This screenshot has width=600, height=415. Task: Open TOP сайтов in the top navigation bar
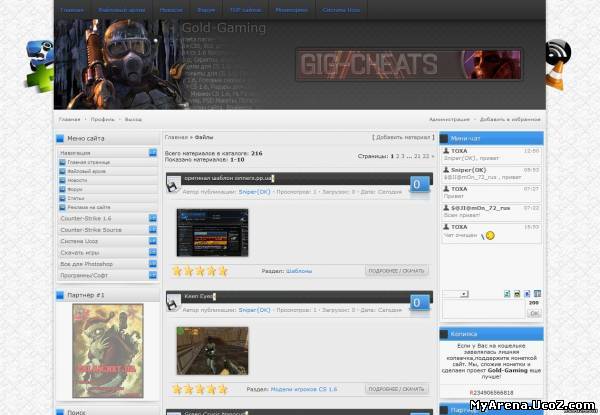click(x=246, y=10)
